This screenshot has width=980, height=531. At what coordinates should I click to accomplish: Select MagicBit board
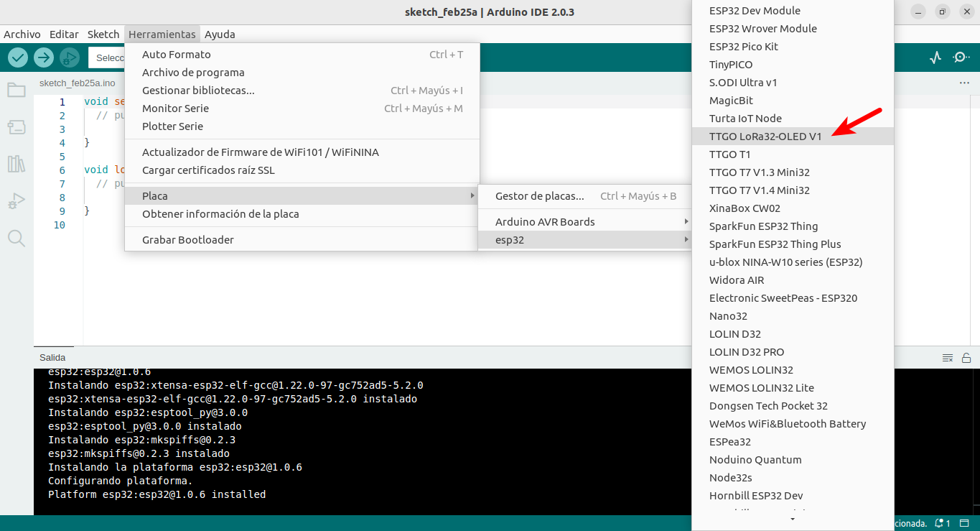793,101
